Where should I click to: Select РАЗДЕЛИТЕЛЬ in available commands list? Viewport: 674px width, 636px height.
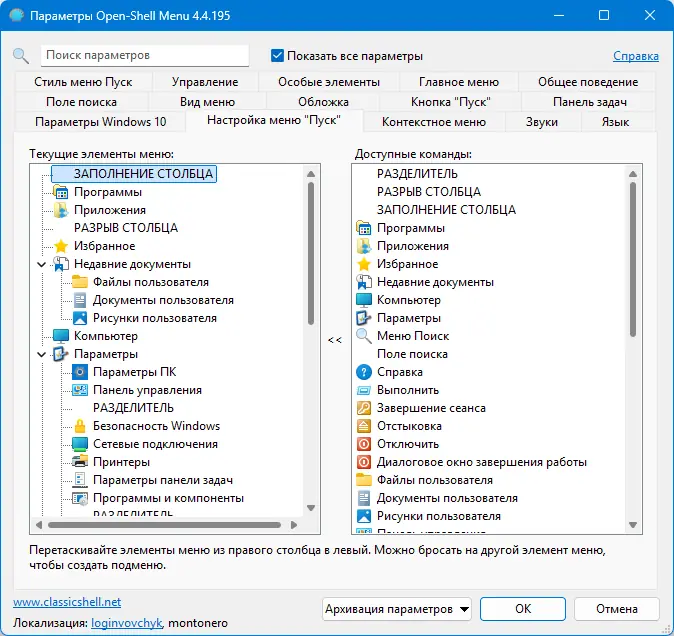point(417,174)
